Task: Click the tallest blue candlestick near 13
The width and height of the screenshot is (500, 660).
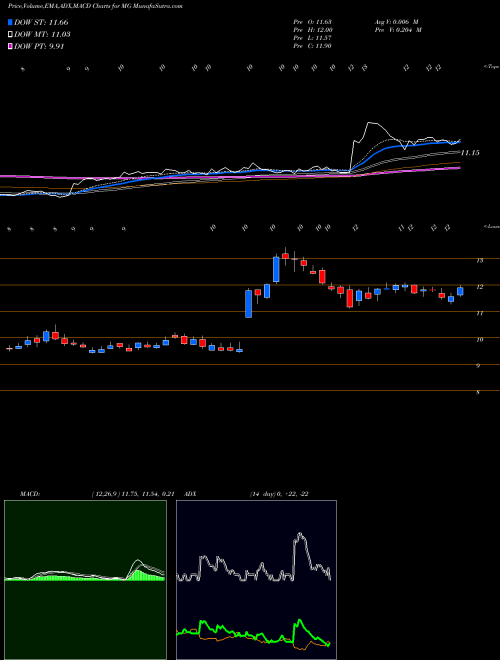Action: click(276, 269)
